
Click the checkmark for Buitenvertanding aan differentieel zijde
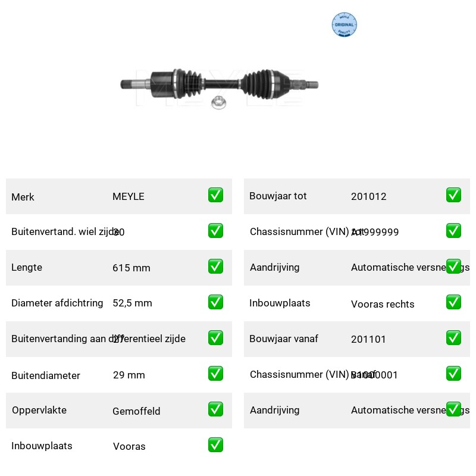tap(215, 337)
